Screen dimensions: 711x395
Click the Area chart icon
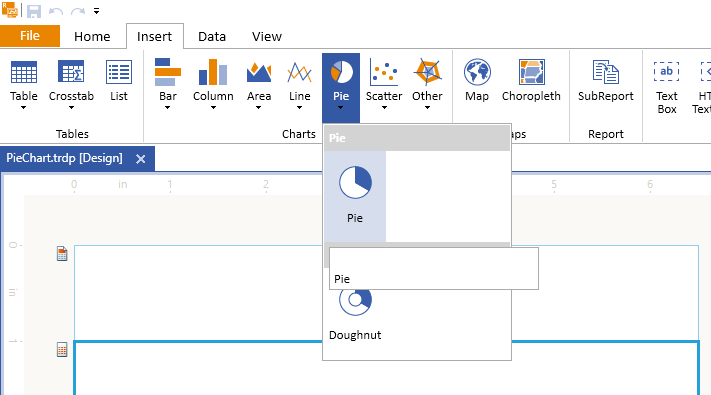(259, 72)
